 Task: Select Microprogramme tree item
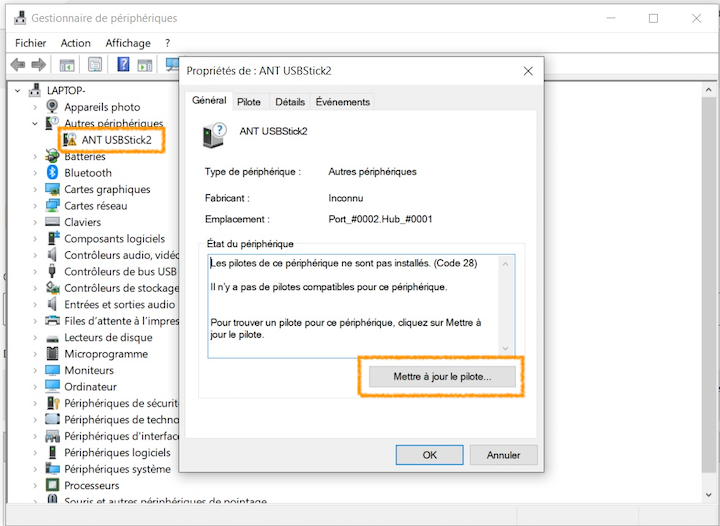pyautogui.click(x=106, y=354)
